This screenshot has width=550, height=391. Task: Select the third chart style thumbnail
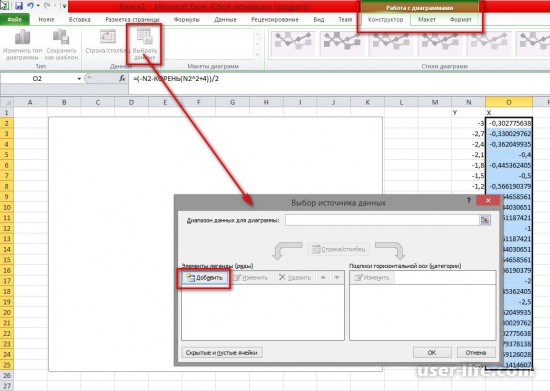click(x=391, y=43)
